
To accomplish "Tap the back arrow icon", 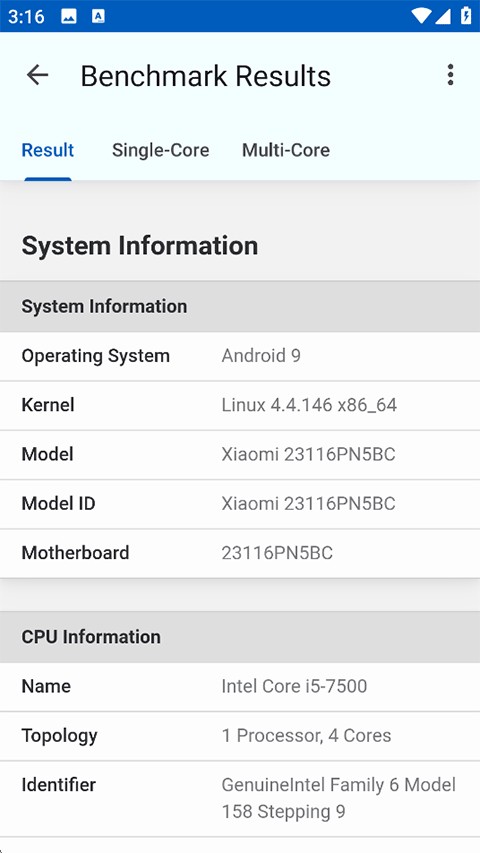I will pyautogui.click(x=38, y=75).
